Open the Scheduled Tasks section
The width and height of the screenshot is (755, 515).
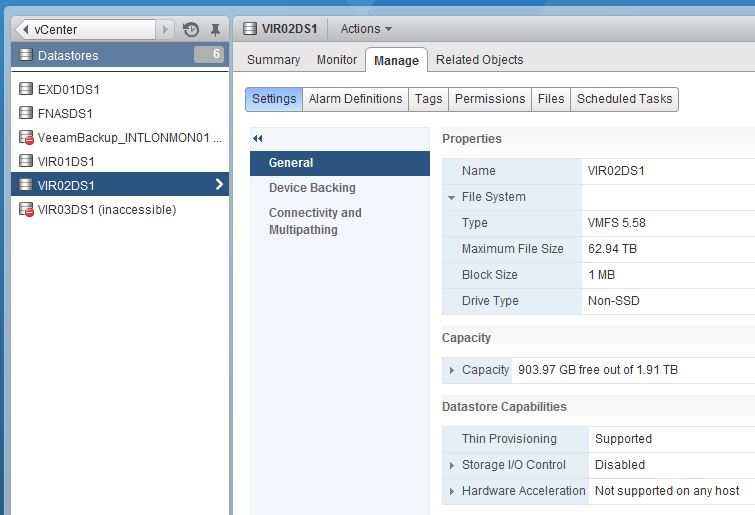tap(625, 99)
